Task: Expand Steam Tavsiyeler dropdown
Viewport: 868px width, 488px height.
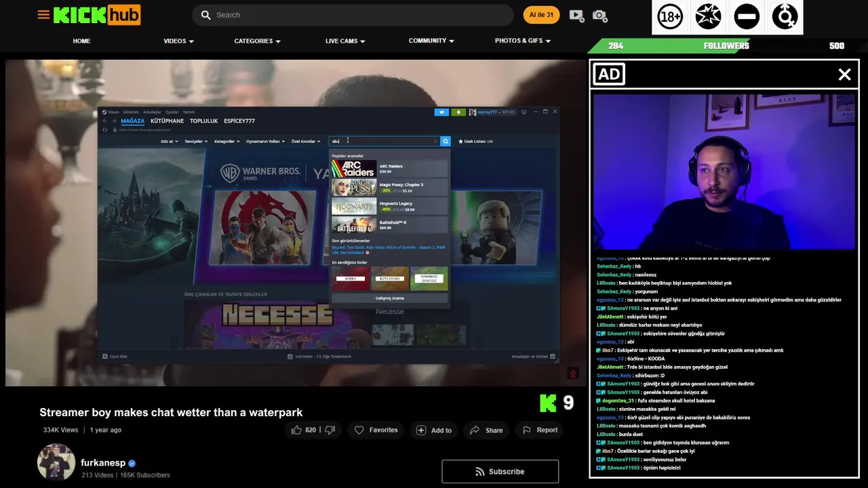Action: coord(195,142)
